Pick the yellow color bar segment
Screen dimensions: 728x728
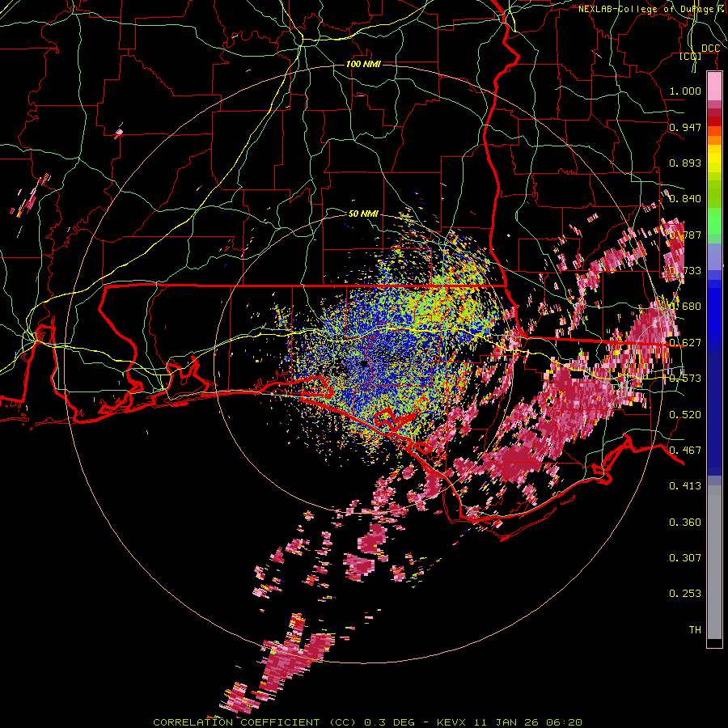point(714,159)
